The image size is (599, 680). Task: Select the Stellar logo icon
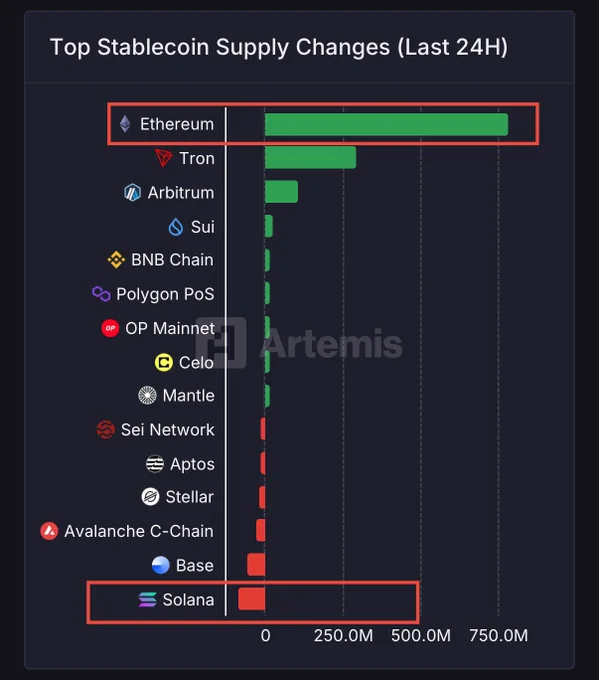pos(151,497)
